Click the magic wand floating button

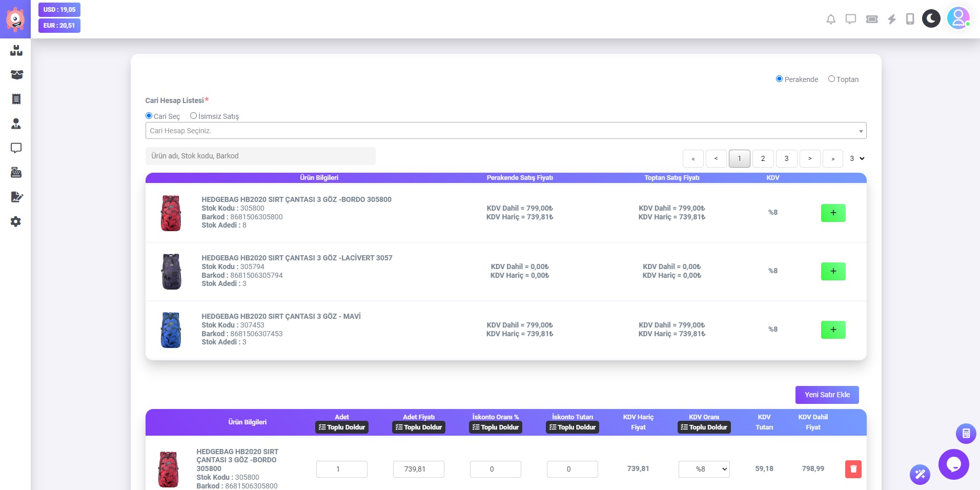[x=920, y=474]
